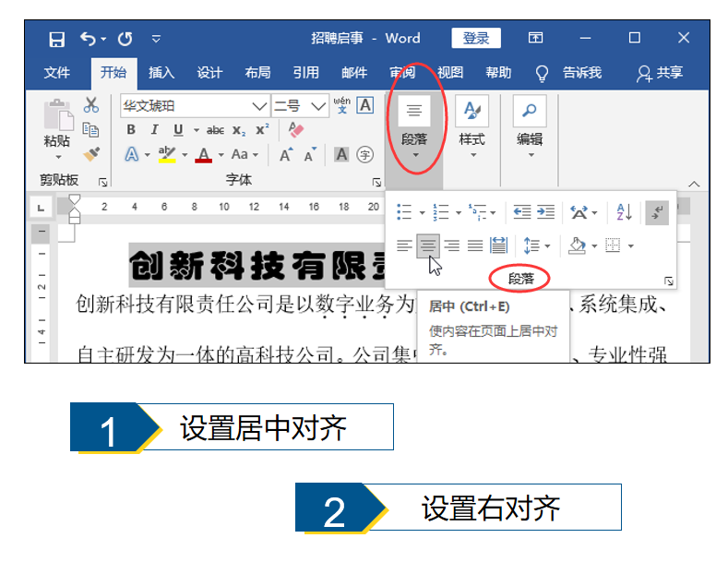Open the font color dropdown arrow

[221, 155]
